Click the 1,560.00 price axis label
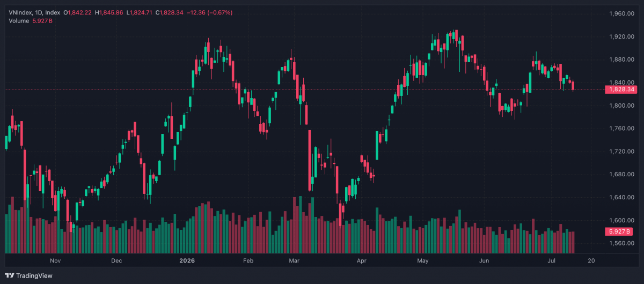Screen dimensions: 644x284 pos(622,243)
